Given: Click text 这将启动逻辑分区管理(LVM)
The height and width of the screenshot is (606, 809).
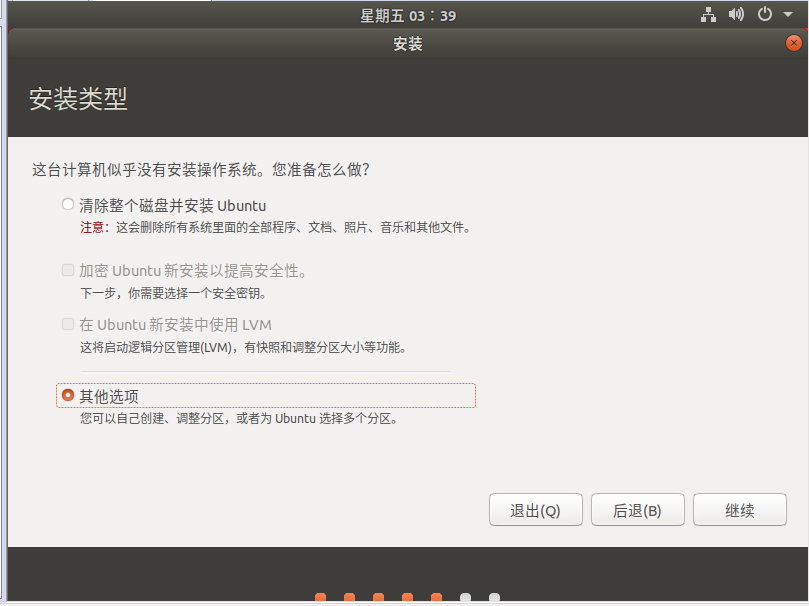Looking at the screenshot, I should coord(156,348).
